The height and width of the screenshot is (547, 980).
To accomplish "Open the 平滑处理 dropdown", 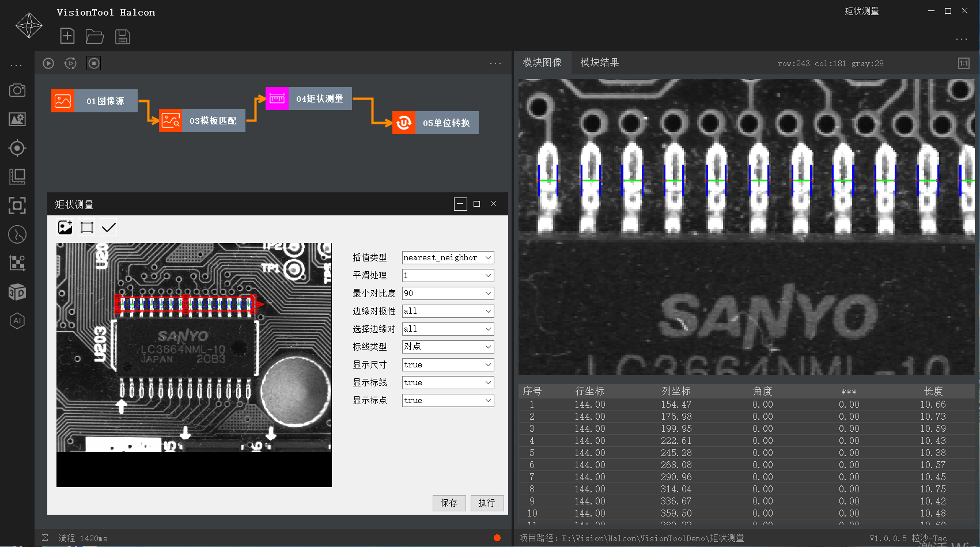I will (448, 275).
